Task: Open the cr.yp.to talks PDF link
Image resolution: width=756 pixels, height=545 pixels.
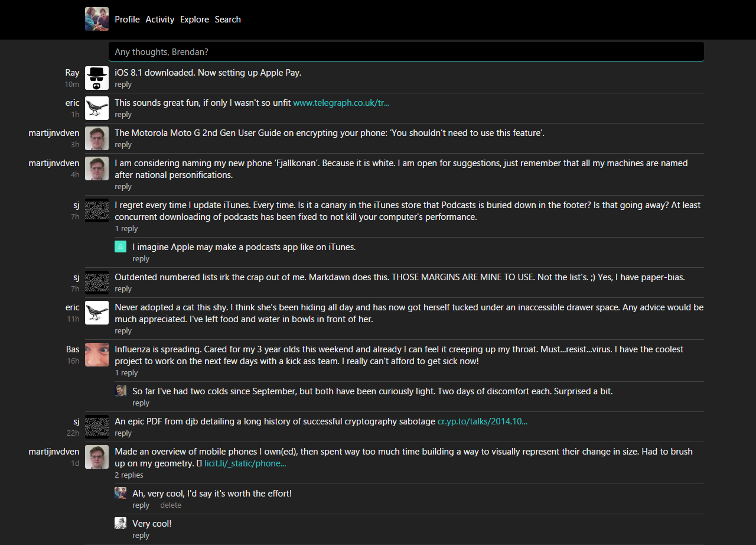Action: coord(482,421)
